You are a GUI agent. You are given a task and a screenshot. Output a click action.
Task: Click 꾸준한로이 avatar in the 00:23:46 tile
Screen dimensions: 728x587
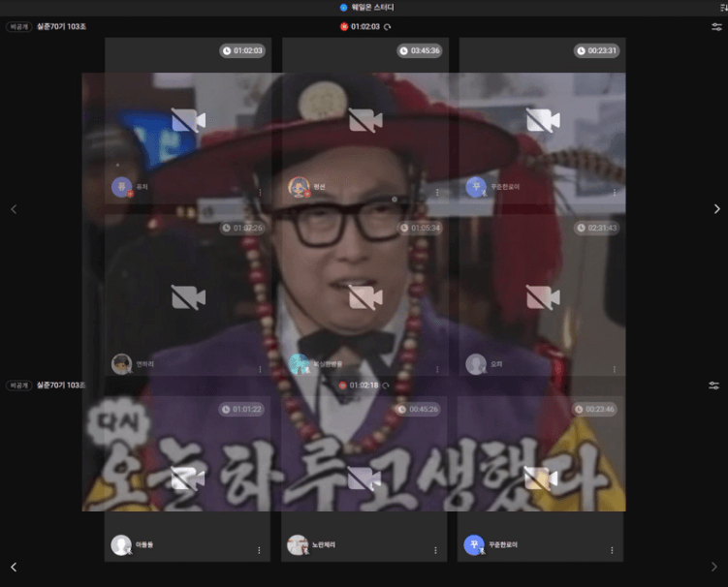tap(474, 544)
